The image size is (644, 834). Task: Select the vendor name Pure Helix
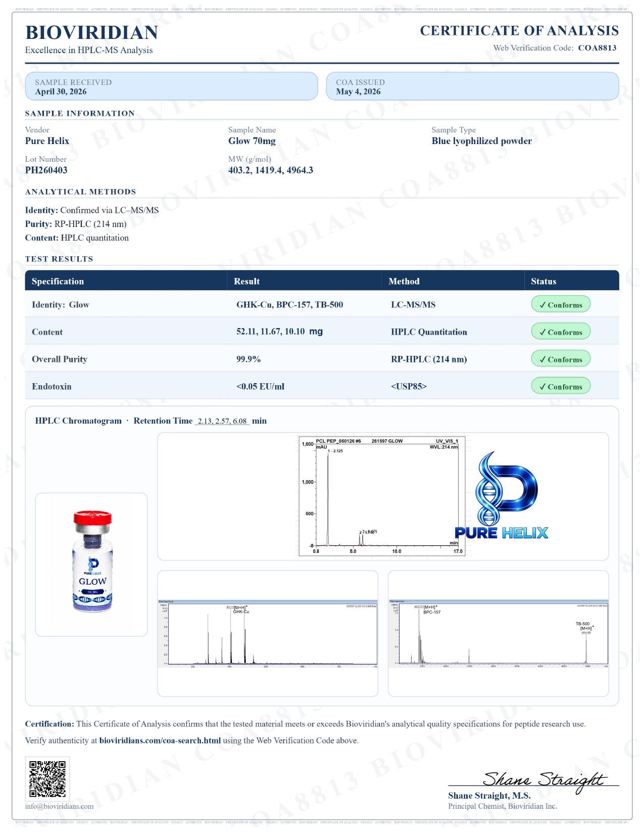(x=47, y=141)
